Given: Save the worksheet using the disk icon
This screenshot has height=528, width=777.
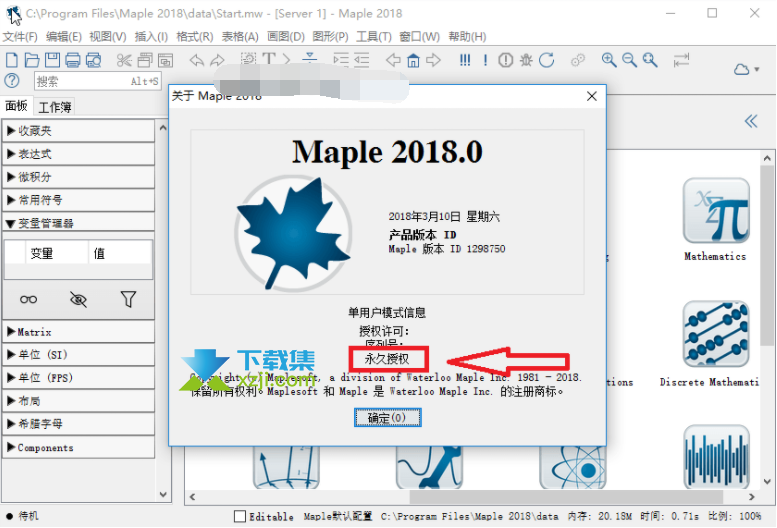Looking at the screenshot, I should (x=53, y=60).
